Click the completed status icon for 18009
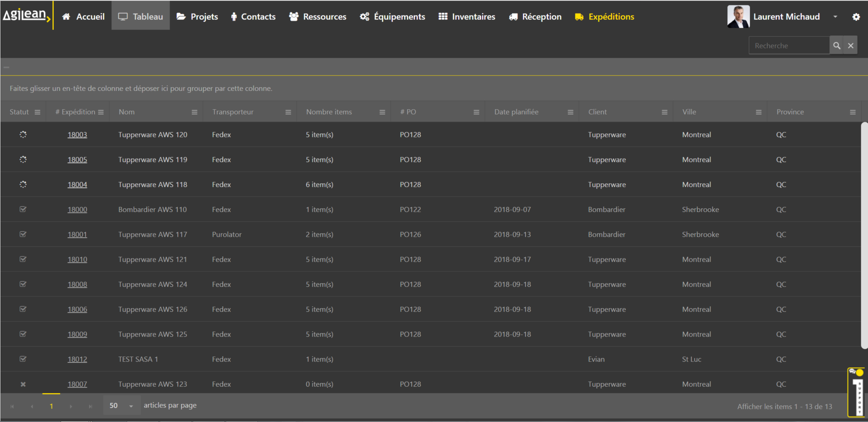Screen dimensions: 868x422 pyautogui.click(x=23, y=334)
